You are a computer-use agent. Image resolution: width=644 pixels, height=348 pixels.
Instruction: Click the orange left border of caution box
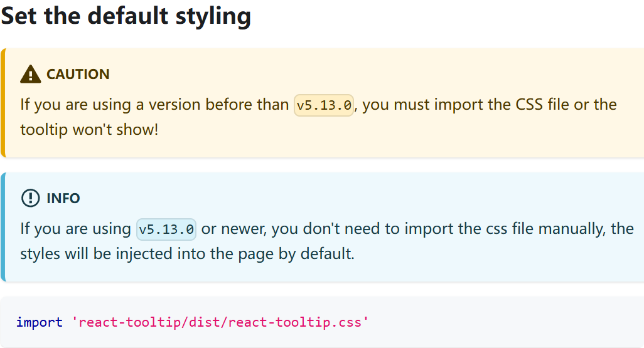coord(3,103)
